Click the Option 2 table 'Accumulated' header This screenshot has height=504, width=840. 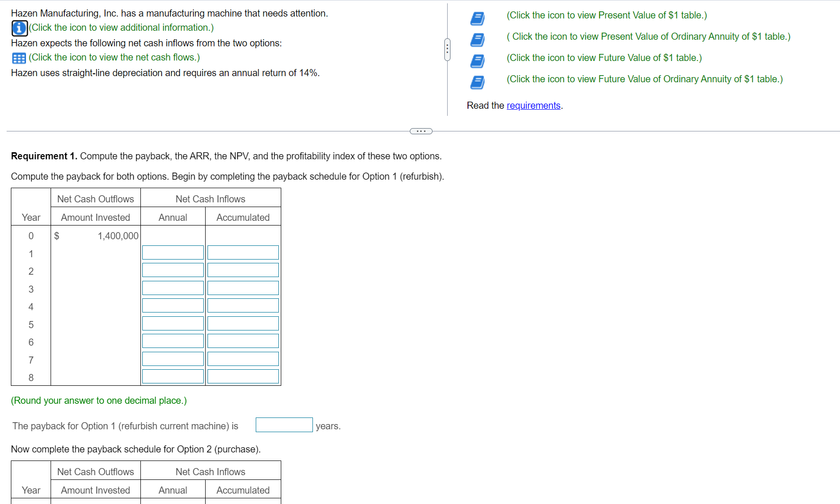[x=243, y=490]
